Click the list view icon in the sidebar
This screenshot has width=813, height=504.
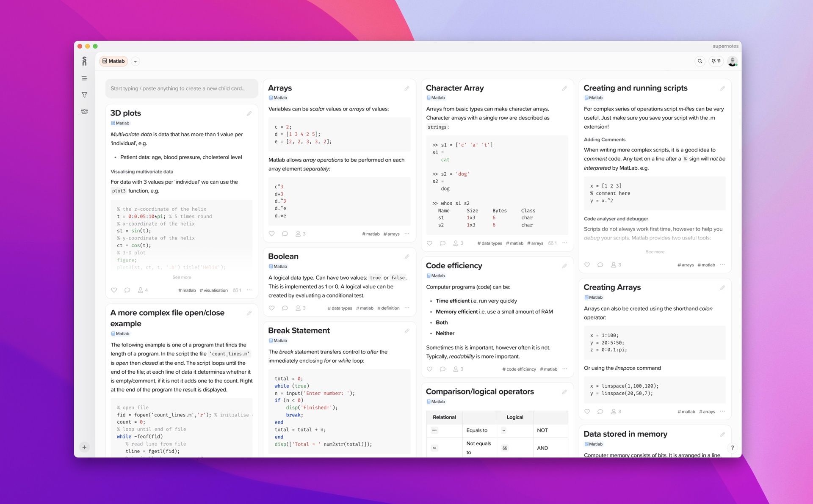point(84,78)
